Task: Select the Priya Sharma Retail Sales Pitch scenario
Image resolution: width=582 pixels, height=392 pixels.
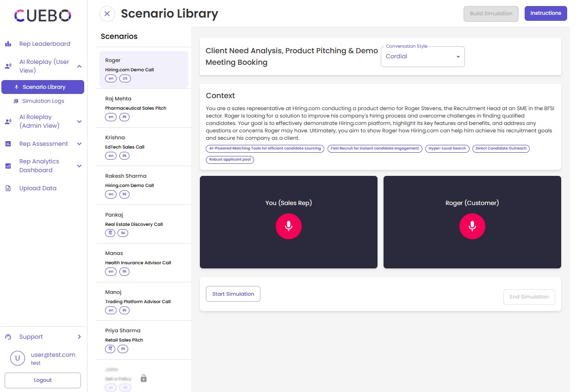Action: pos(143,340)
